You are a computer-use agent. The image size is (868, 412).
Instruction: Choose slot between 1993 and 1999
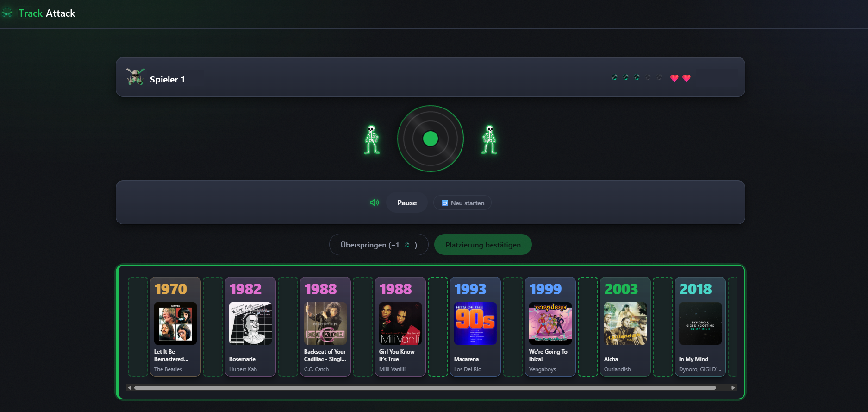coord(513,327)
